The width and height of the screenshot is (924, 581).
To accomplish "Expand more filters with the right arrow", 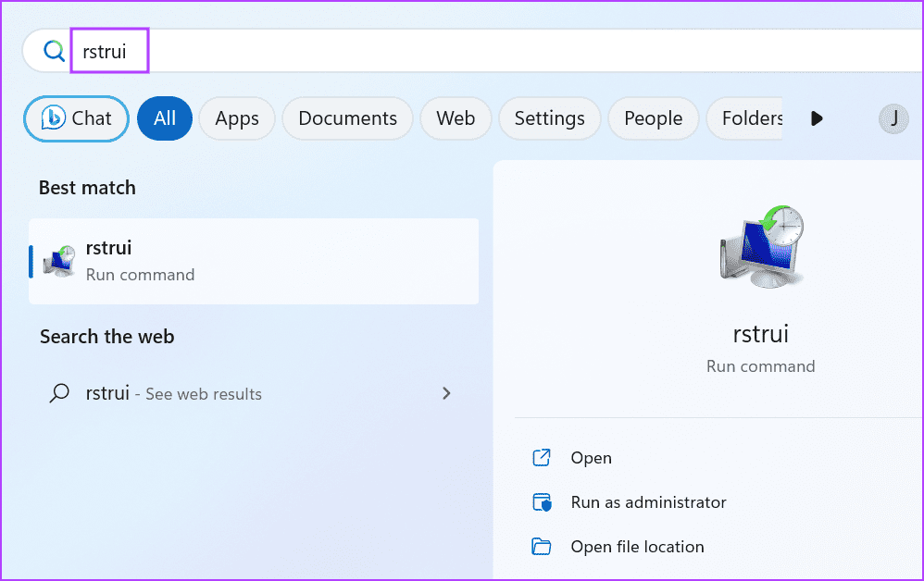I will pyautogui.click(x=816, y=118).
